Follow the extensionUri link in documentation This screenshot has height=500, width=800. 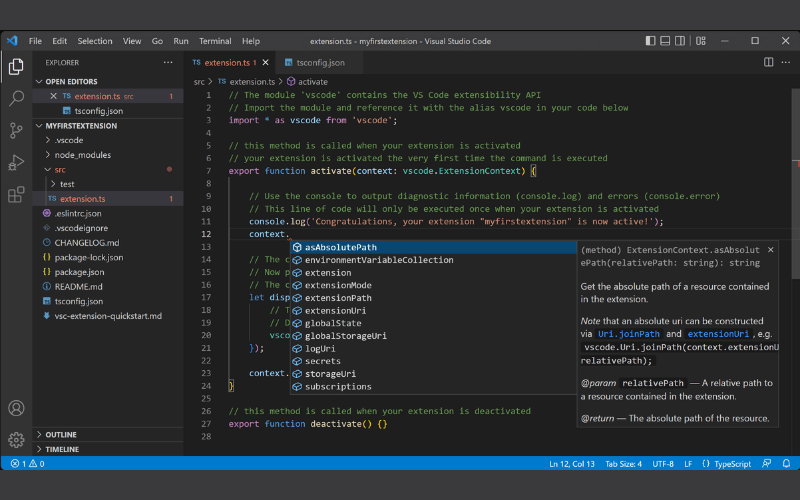tap(718, 334)
